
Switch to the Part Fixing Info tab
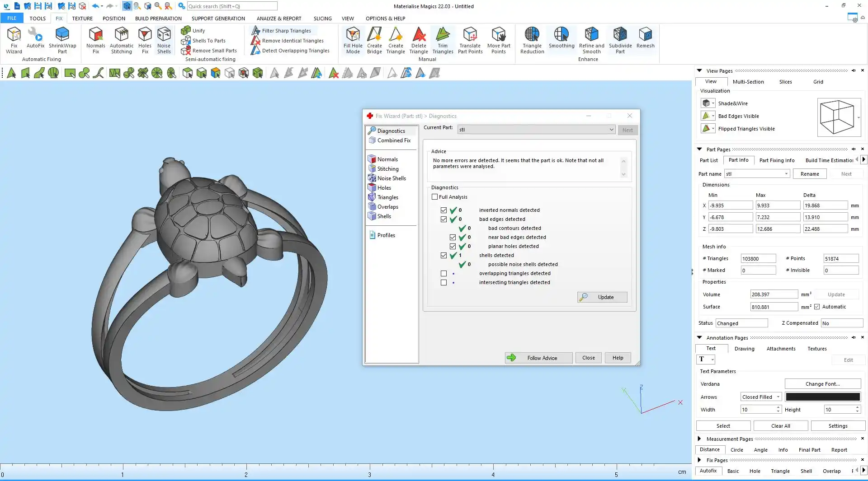pyautogui.click(x=777, y=160)
